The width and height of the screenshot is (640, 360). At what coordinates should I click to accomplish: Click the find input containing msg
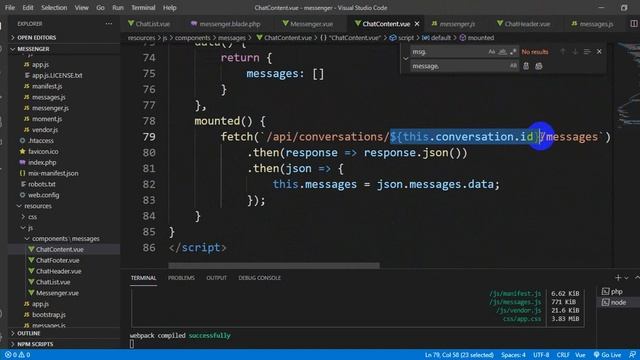449,52
